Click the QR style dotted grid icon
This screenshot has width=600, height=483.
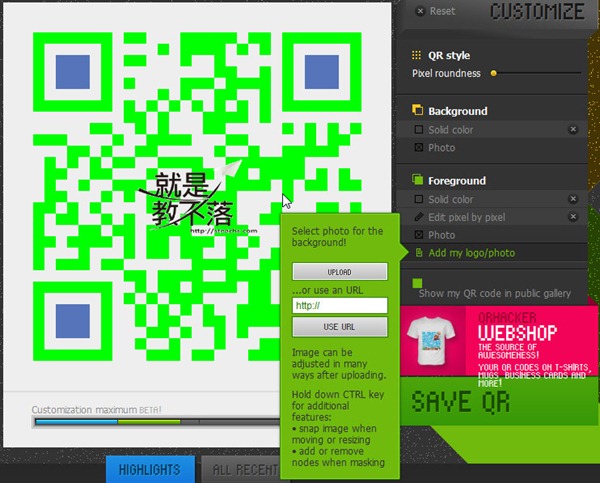click(416, 55)
